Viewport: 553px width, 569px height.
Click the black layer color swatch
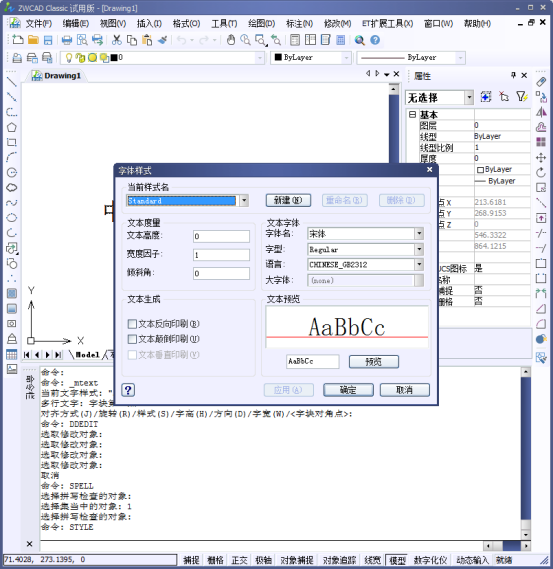tap(114, 57)
